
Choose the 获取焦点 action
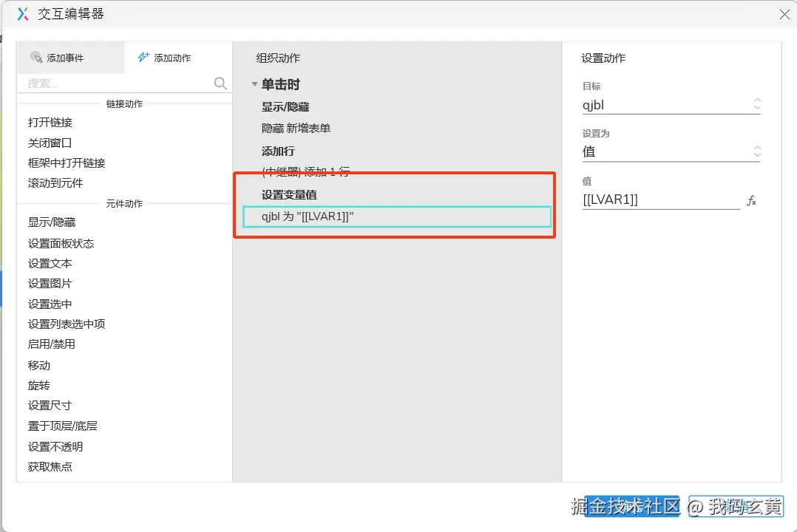[x=50, y=466]
